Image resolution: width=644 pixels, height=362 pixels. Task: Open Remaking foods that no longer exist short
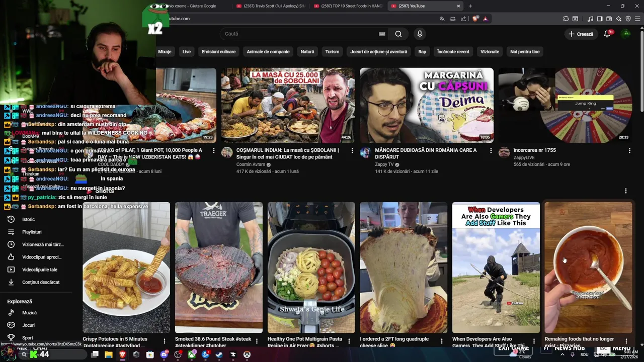pyautogui.click(x=588, y=267)
